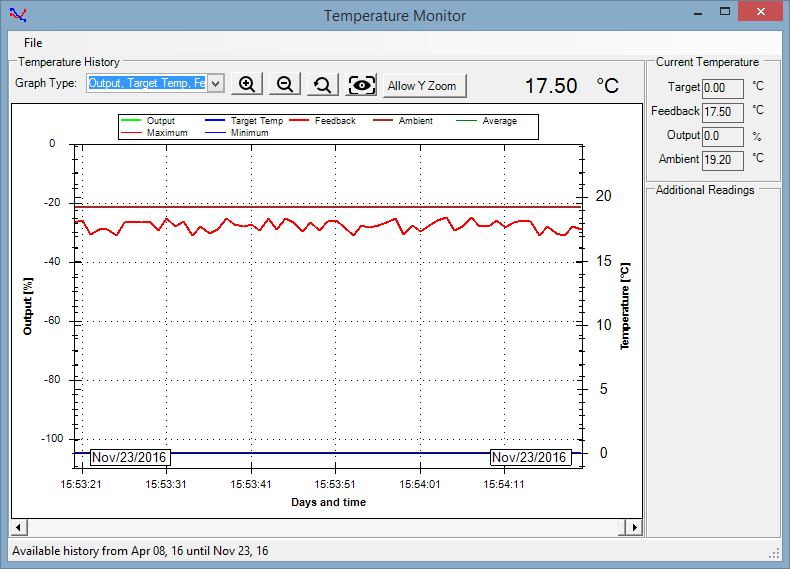Maximize the Temperature Monitor window
Image resolution: width=790 pixels, height=569 pixels.
725,12
